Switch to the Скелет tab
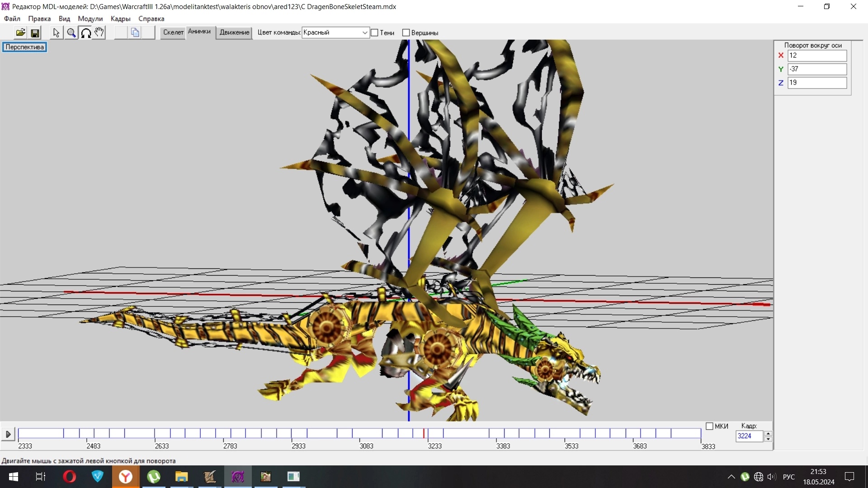The width and height of the screenshot is (868, 488). click(173, 32)
